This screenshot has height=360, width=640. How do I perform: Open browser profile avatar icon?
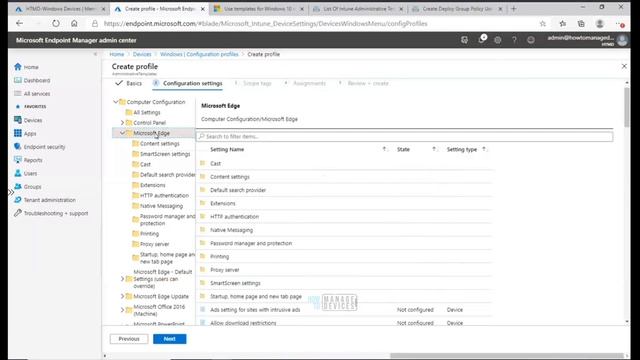point(600,24)
